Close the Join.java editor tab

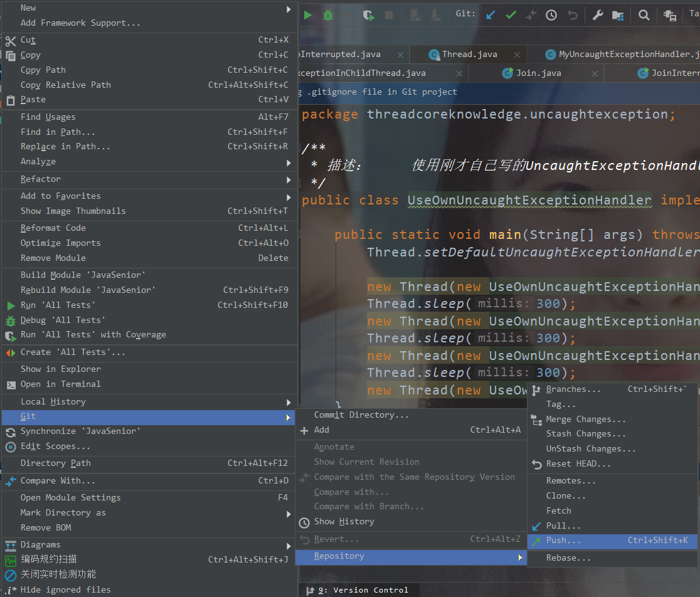click(x=592, y=73)
